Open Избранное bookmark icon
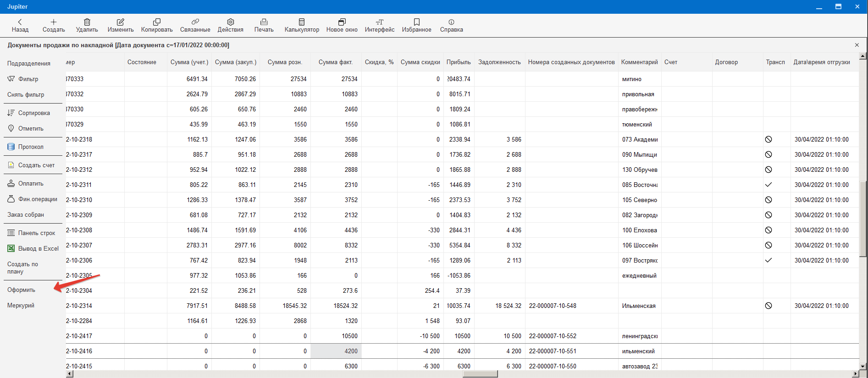Image resolution: width=868 pixels, height=378 pixels. tap(417, 26)
